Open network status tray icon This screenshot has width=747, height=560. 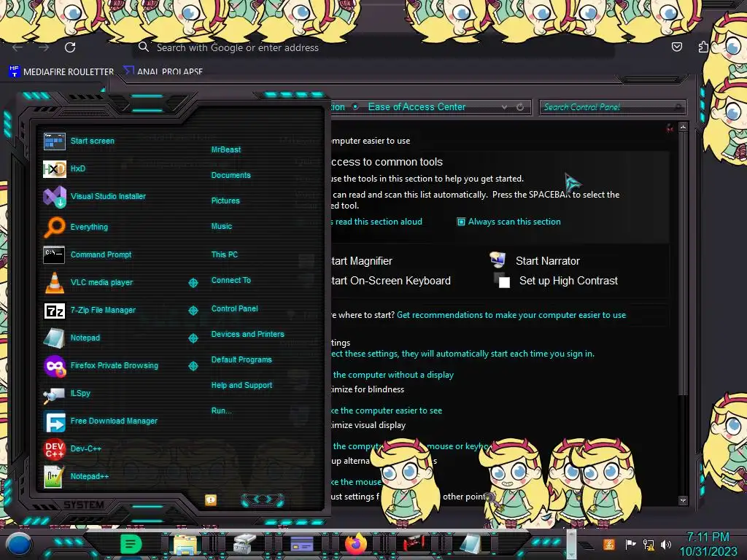click(649, 544)
